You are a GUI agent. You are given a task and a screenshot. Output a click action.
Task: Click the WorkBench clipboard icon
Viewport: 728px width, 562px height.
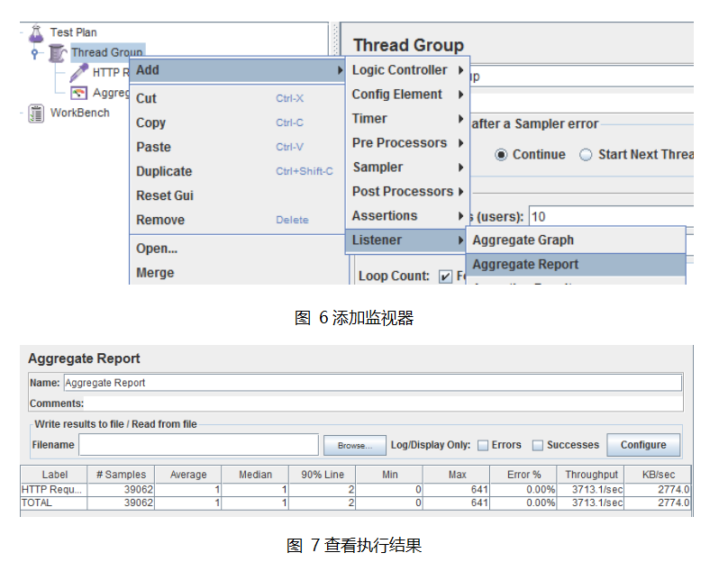36,113
